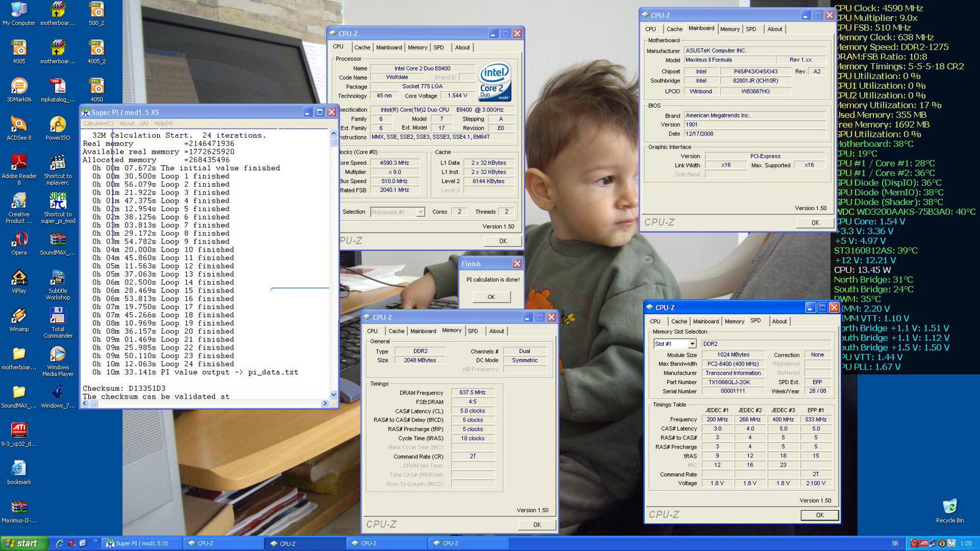Open the 4005_2 image file icon
The height and width of the screenshot is (551, 980).
click(96, 51)
